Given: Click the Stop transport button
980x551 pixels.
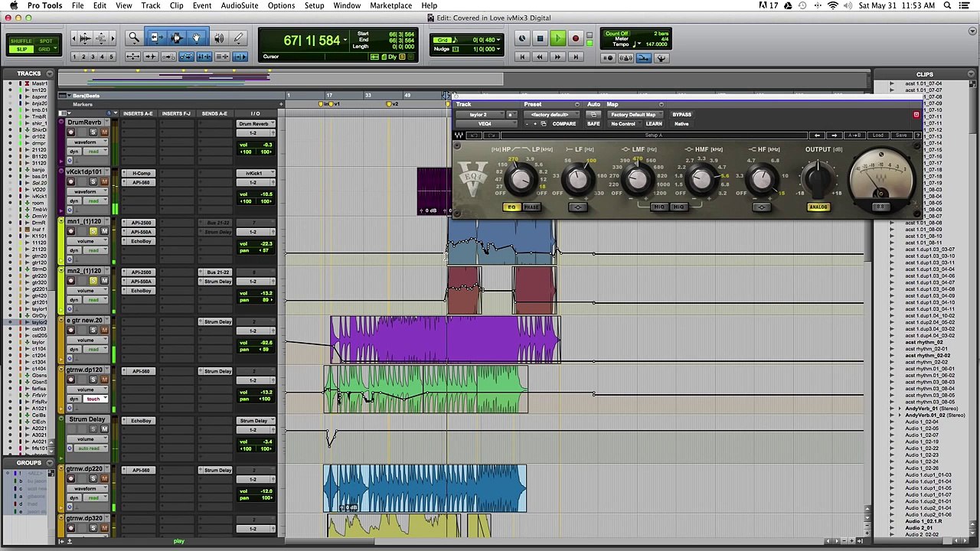Looking at the screenshot, I should [540, 38].
